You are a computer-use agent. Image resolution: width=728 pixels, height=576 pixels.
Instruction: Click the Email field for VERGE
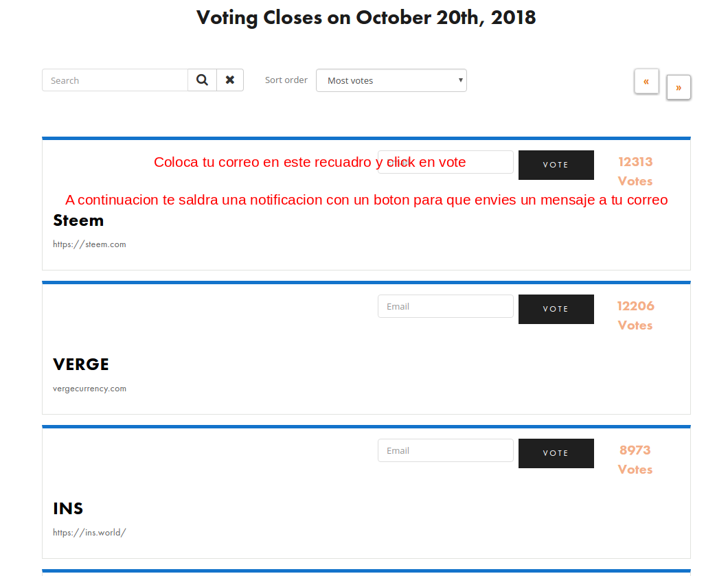pyautogui.click(x=445, y=306)
